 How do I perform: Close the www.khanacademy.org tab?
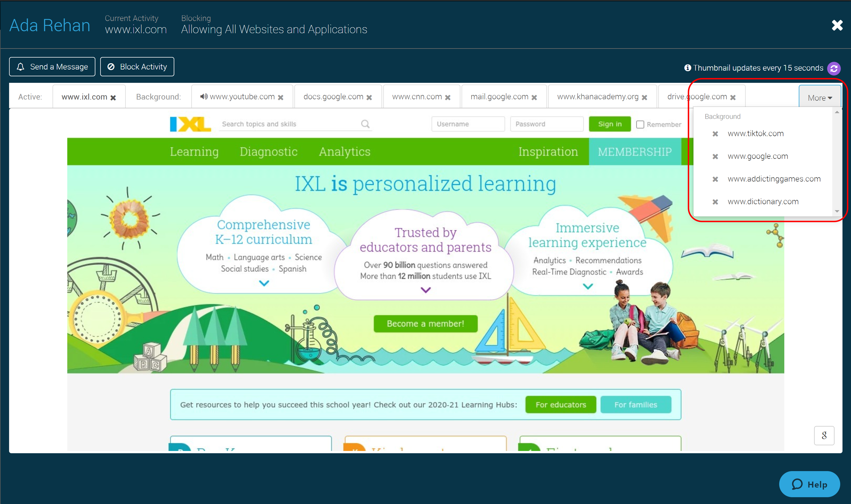point(644,98)
